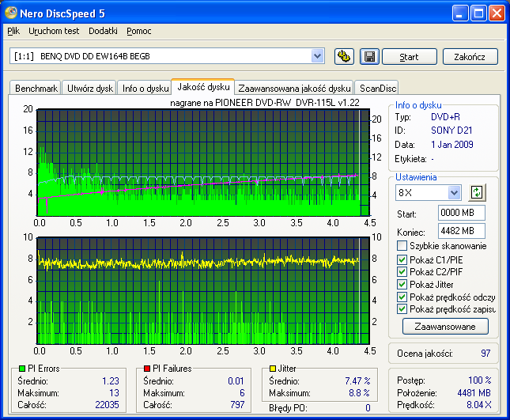The image size is (510, 420).
Task: Click the Prędkość value 8.04X
Action: click(479, 405)
